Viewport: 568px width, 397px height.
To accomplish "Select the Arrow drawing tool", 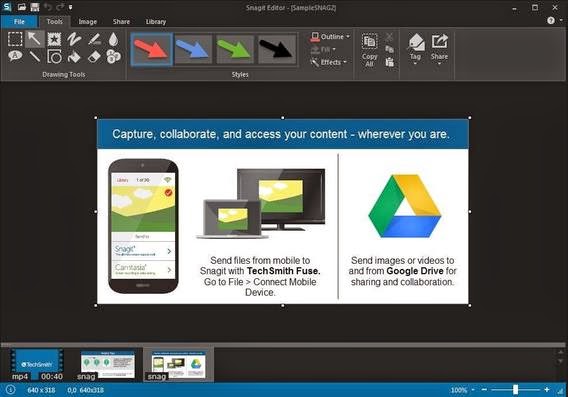I will click(x=34, y=39).
